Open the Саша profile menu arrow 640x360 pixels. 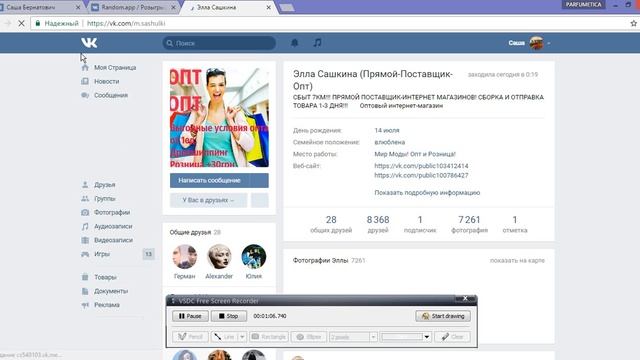(x=549, y=43)
